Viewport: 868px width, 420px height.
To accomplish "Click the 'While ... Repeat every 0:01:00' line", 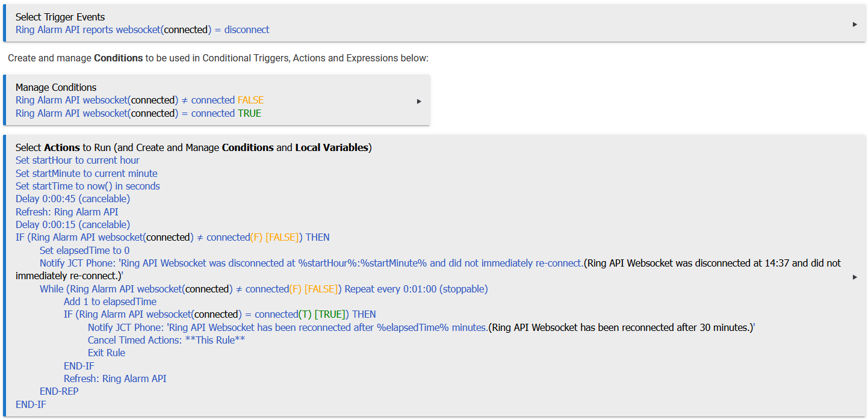I will point(264,289).
